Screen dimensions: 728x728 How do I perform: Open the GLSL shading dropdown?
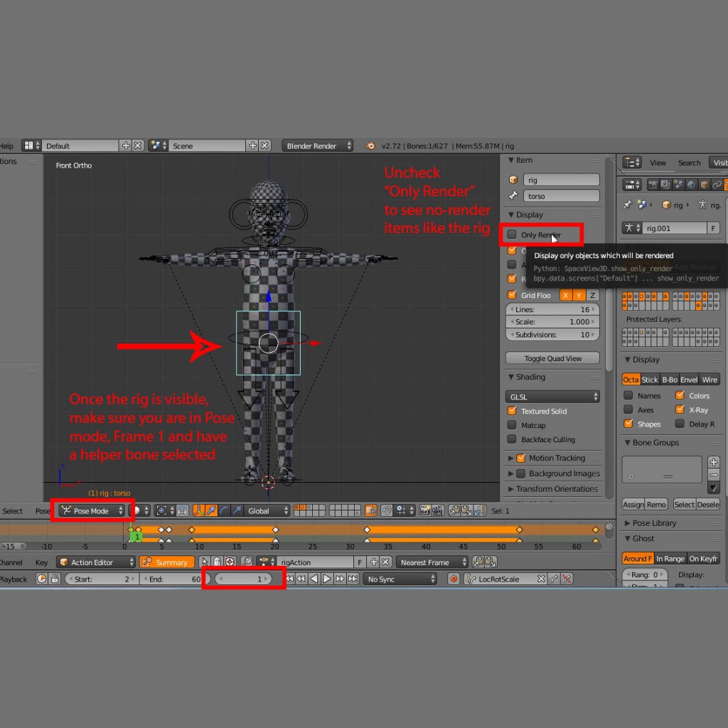point(553,397)
